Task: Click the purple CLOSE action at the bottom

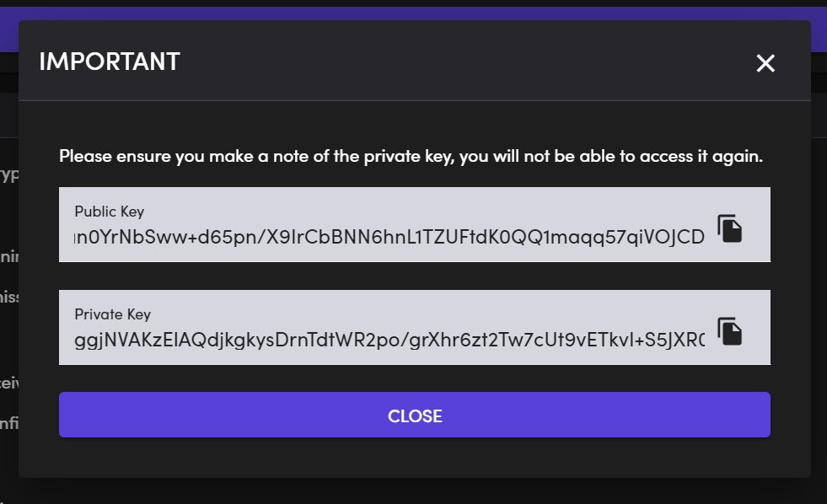Action: pyautogui.click(x=414, y=415)
